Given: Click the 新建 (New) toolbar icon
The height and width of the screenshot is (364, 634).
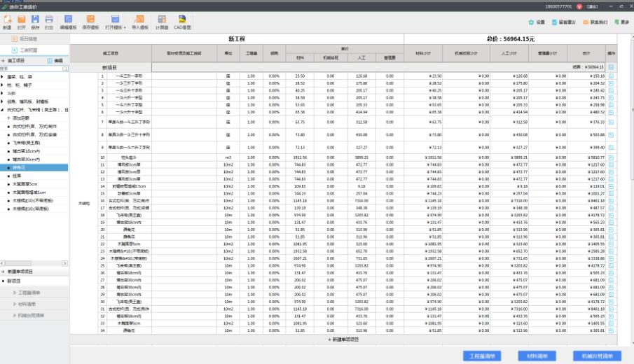Looking at the screenshot, I should click(x=6, y=20).
